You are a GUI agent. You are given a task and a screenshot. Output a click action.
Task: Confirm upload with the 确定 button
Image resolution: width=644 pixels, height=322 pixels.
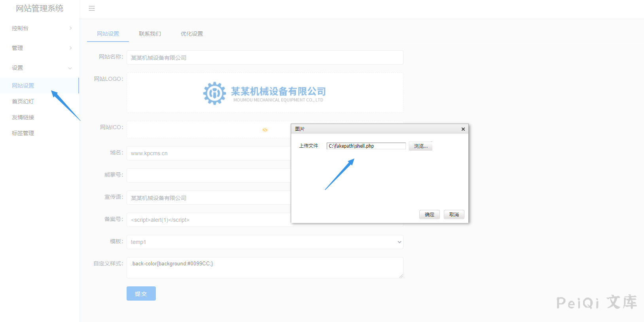pyautogui.click(x=429, y=215)
